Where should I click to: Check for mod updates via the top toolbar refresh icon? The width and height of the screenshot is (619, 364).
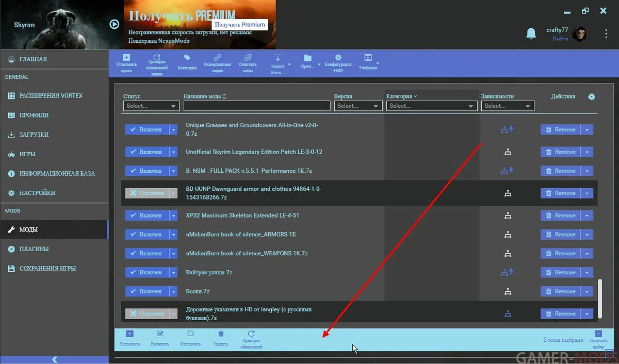pos(157,57)
